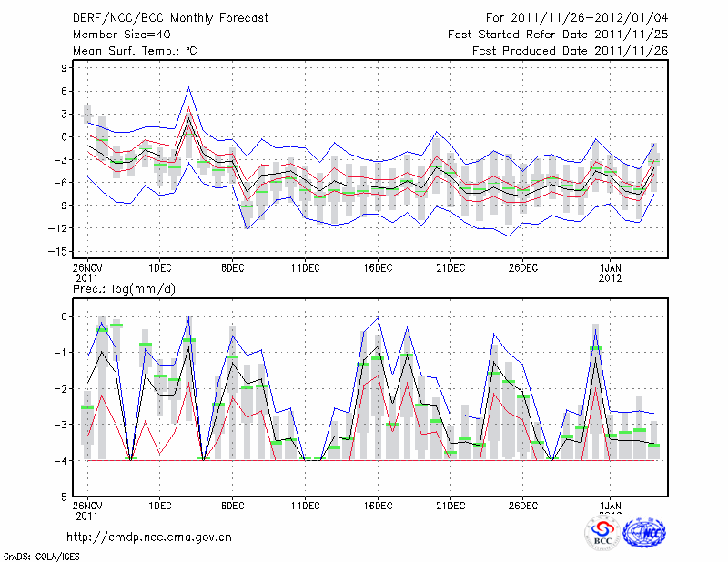Select 16DEC on the temperature chart axis
Image resolution: width=728 pixels, height=562 pixels.
[x=378, y=267]
